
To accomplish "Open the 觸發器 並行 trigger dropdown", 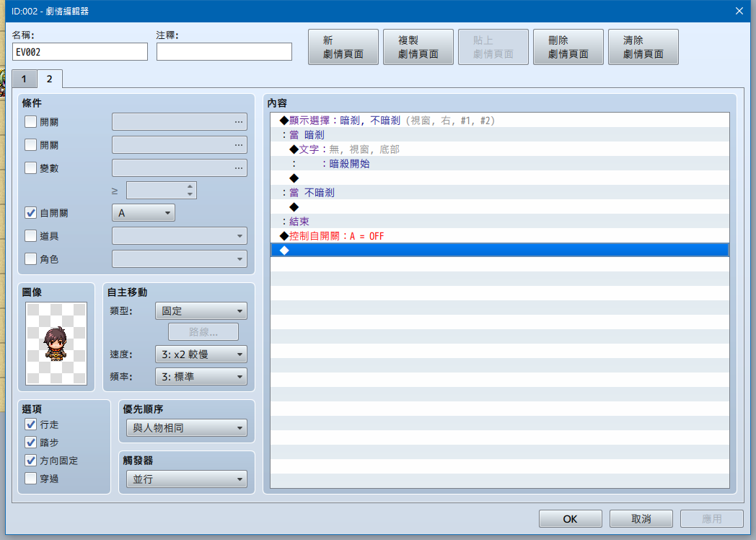I will (x=187, y=479).
